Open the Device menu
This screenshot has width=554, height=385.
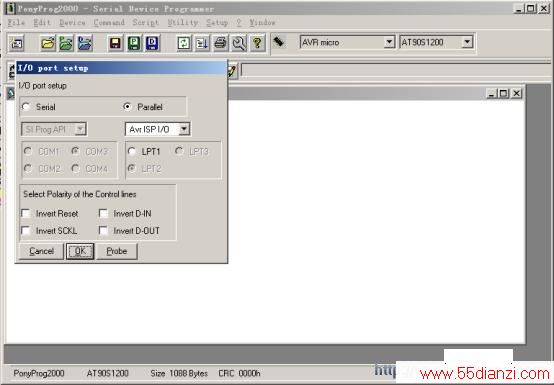coord(72,22)
